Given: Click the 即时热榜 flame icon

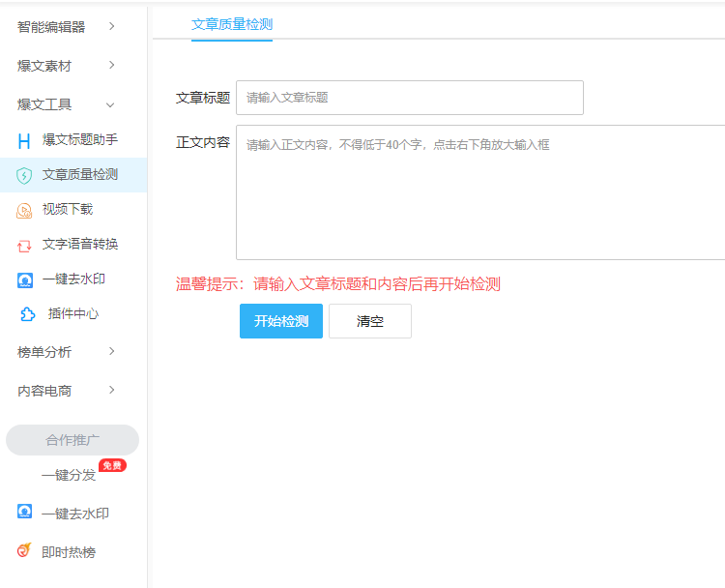Looking at the screenshot, I should (x=24, y=551).
